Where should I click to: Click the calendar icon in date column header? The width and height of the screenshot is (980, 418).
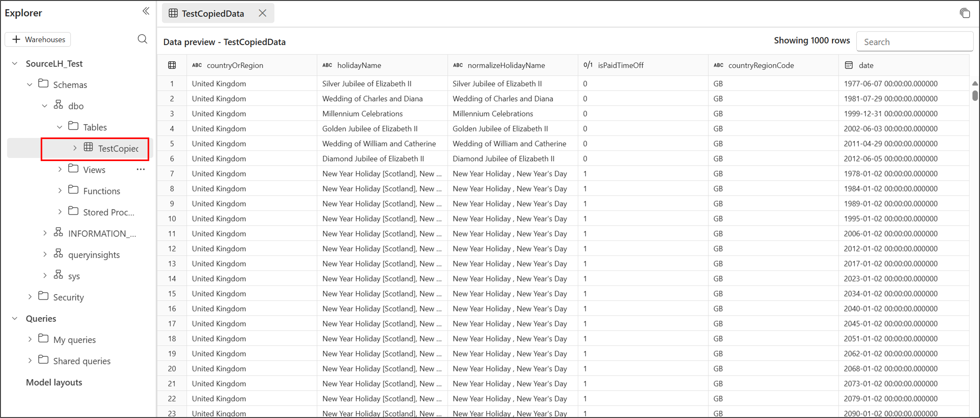tap(849, 65)
